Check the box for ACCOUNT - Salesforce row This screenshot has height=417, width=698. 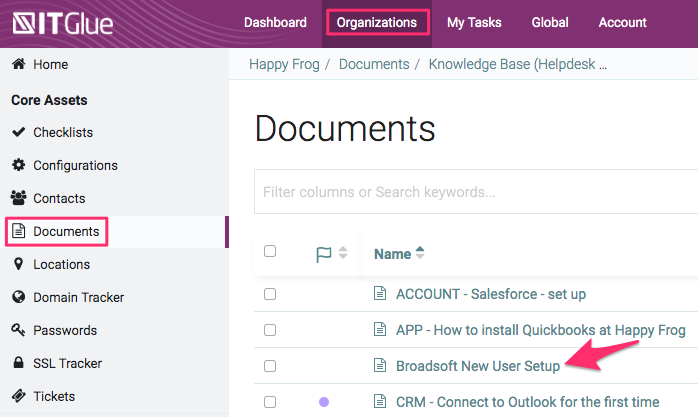270,294
